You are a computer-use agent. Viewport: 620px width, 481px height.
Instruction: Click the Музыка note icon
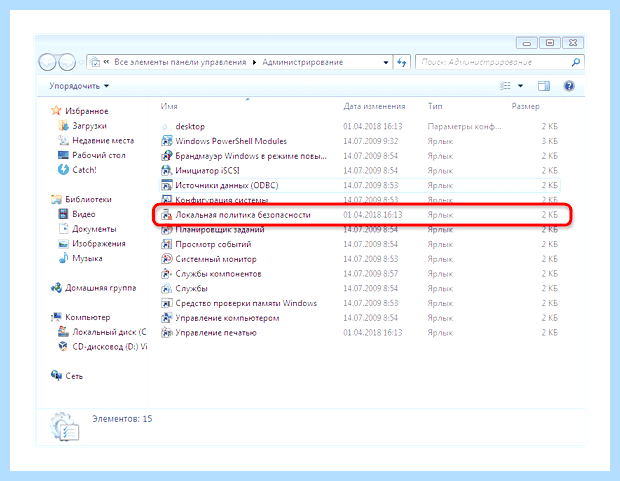pyautogui.click(x=63, y=258)
